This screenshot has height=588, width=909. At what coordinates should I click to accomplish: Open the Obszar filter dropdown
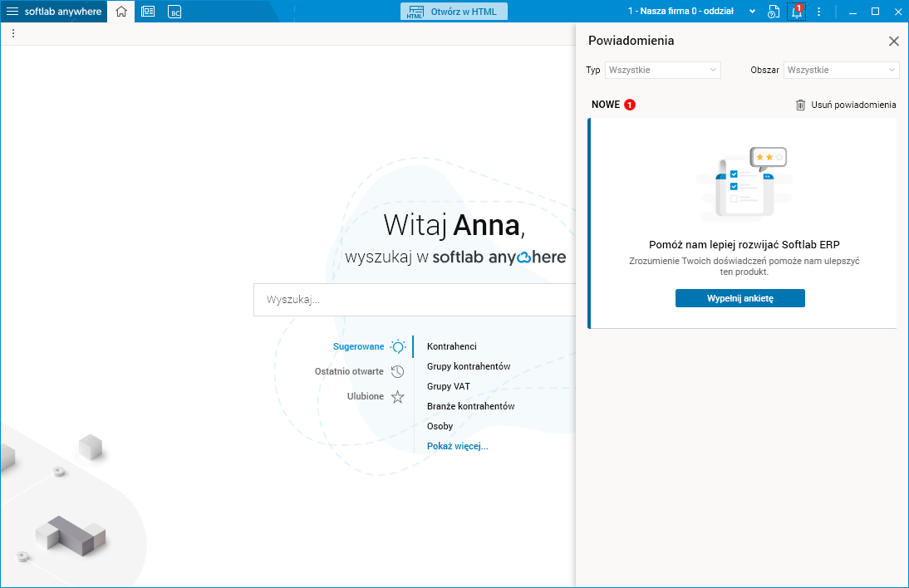coord(841,70)
